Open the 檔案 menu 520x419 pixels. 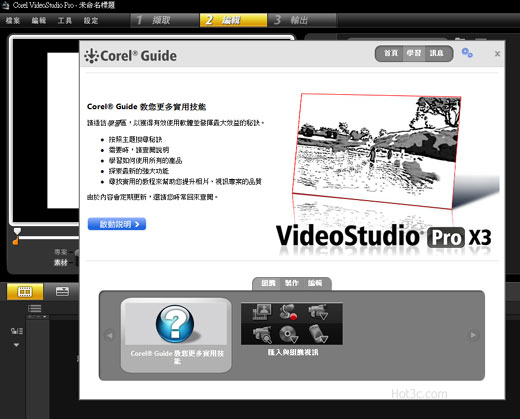tap(13, 21)
